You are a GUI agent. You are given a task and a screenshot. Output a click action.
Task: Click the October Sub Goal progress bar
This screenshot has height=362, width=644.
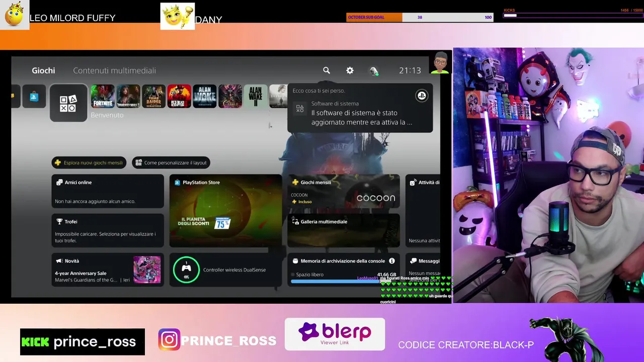click(420, 17)
